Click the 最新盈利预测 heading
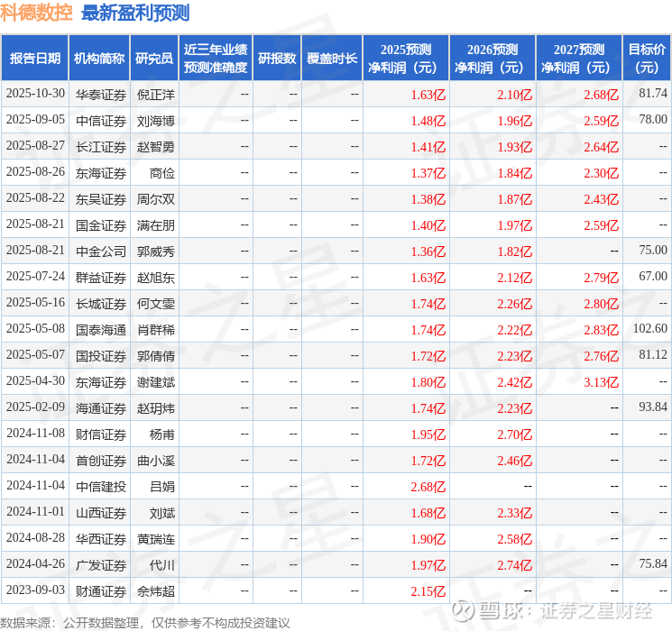Image resolution: width=672 pixels, height=631 pixels. coord(135,13)
